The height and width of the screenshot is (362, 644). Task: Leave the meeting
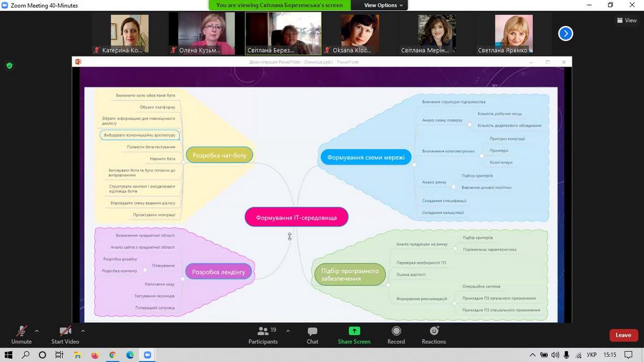point(623,335)
